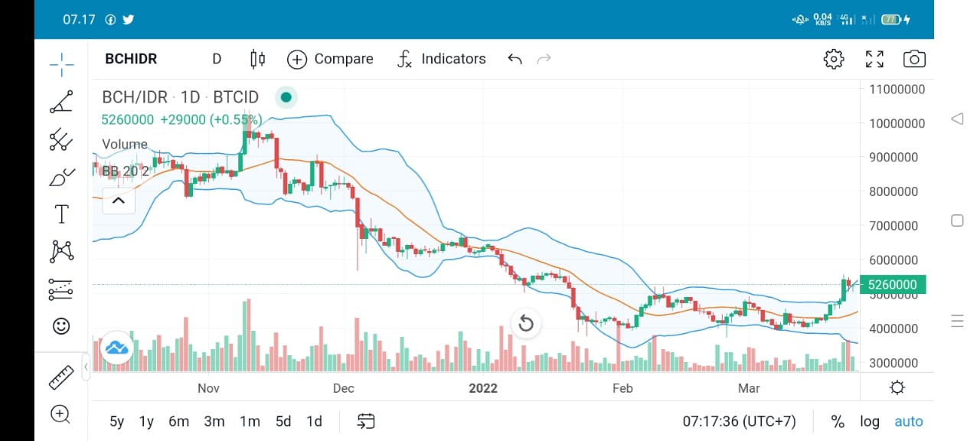Enter fullscreen mode
Image resolution: width=980 pixels, height=441 pixels.
pos(874,59)
